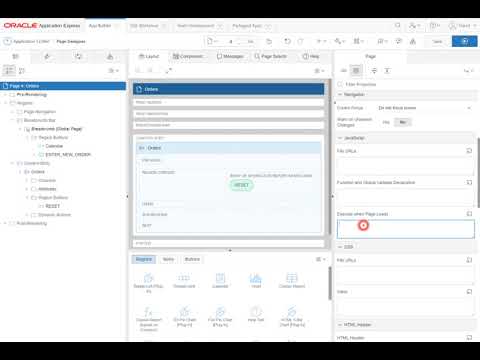Viewport: 480px width, 360px height.
Task: Show all properties icon in property editor
Action: point(356,70)
